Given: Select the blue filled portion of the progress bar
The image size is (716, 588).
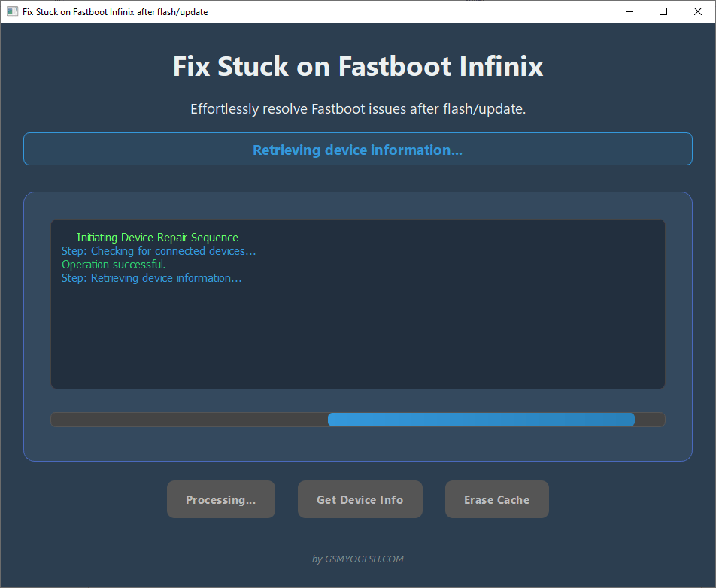Looking at the screenshot, I should coord(481,419).
